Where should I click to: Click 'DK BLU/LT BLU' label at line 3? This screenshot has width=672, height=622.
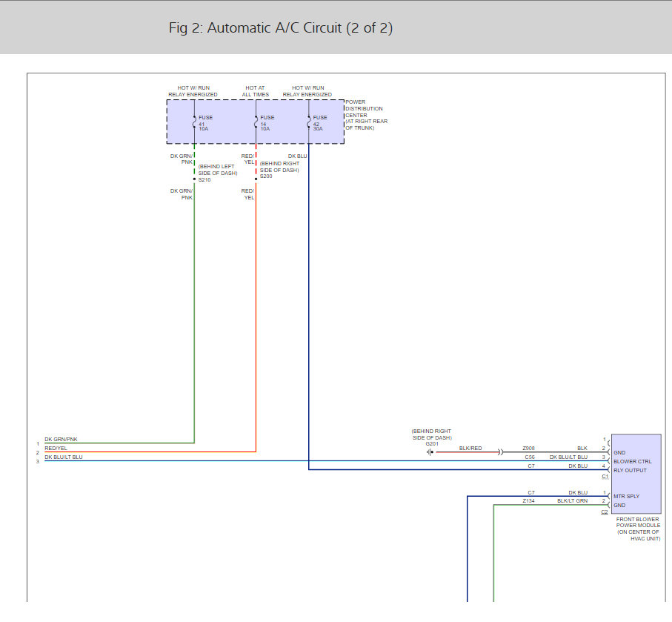point(64,457)
